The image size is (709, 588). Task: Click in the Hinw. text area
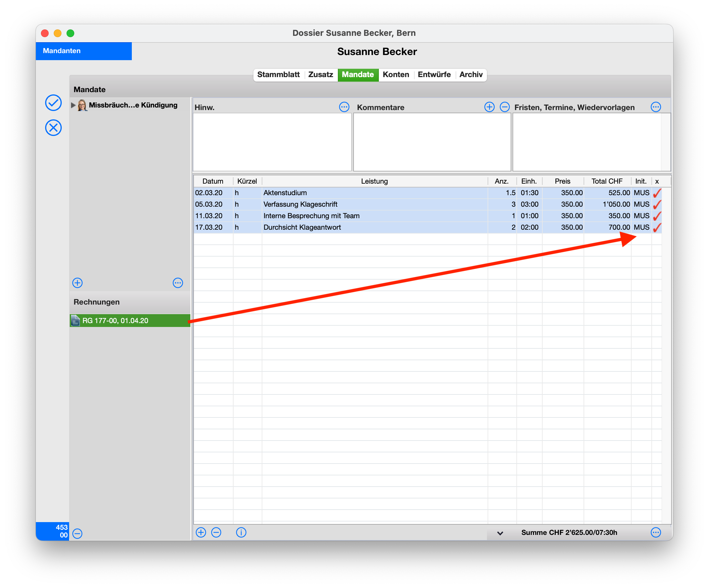pyautogui.click(x=272, y=142)
